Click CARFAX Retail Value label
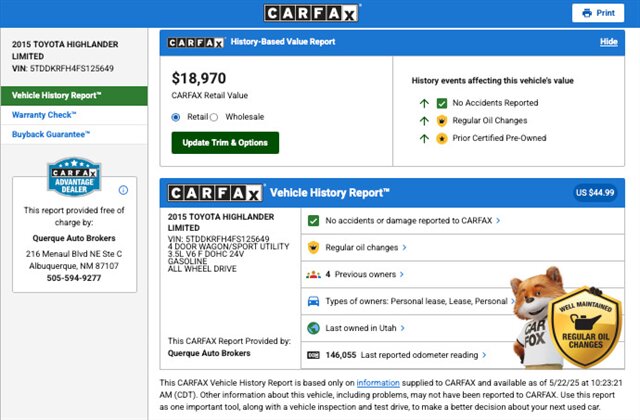Image resolution: width=640 pixels, height=420 pixels. (x=209, y=96)
